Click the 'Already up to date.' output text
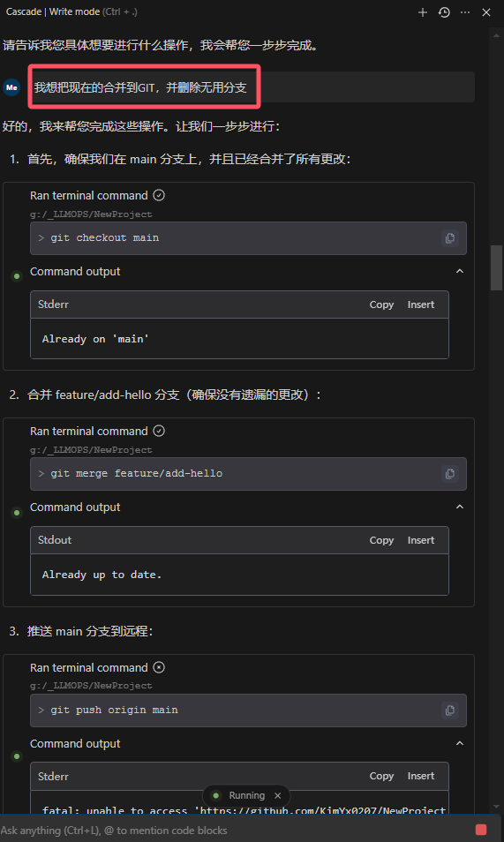504x842 pixels. [x=102, y=575]
